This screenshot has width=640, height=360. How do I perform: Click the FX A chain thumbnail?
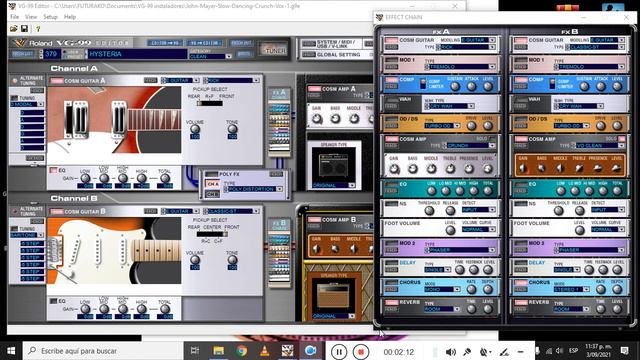coord(279,122)
